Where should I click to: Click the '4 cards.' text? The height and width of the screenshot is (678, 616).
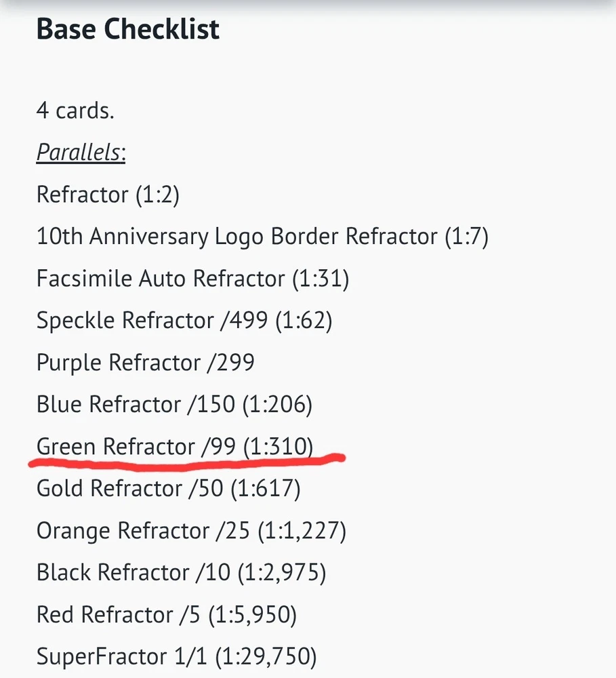point(75,111)
